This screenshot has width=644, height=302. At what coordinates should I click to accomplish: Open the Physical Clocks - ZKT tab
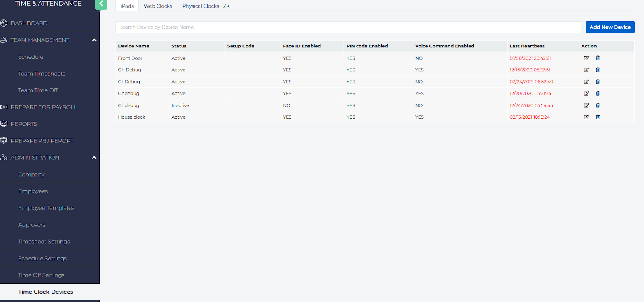point(207,6)
